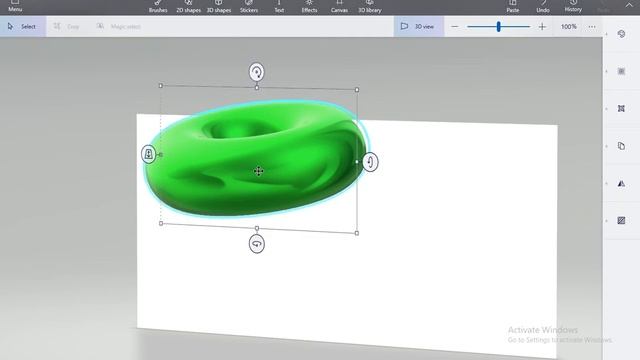Image resolution: width=640 pixels, height=360 pixels.
Task: Open the 3D shapes tab
Action: (219, 7)
